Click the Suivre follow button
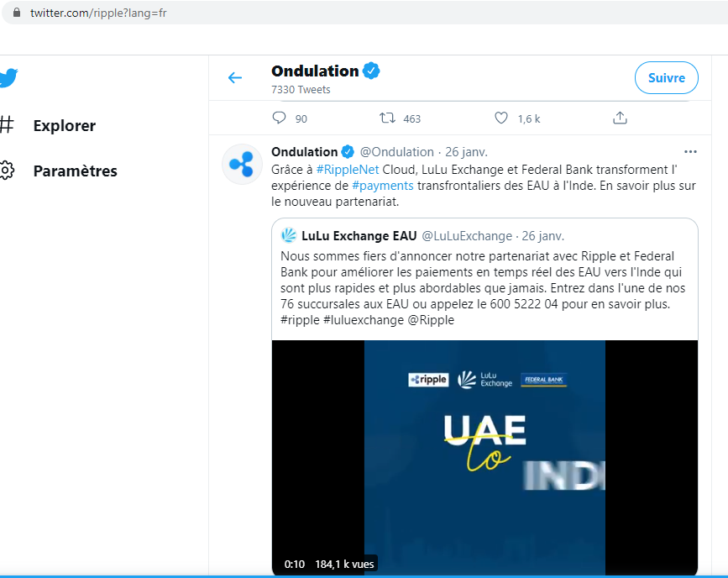The width and height of the screenshot is (728, 578). point(666,77)
